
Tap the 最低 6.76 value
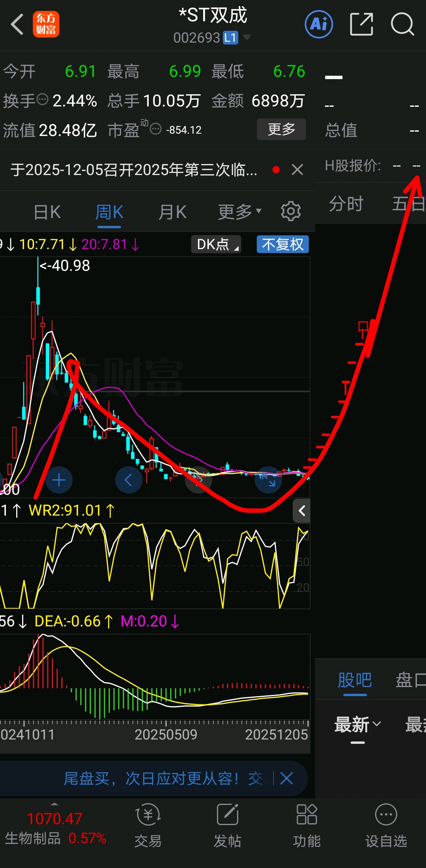pyautogui.click(x=258, y=72)
